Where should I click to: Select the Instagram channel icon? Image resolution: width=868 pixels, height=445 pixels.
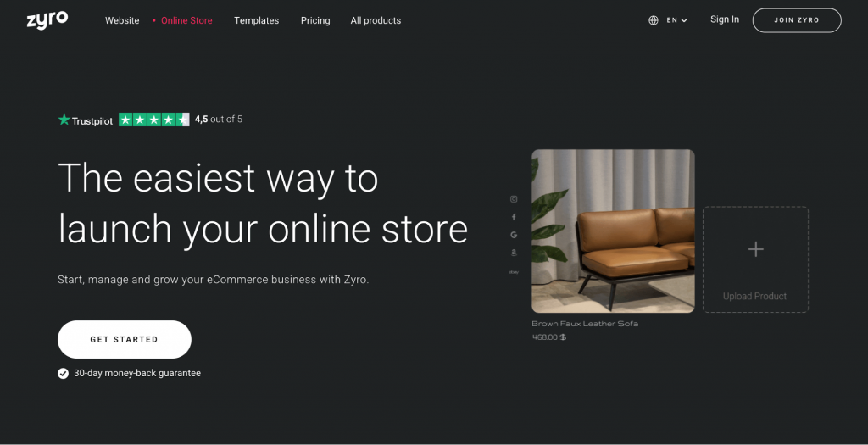pyautogui.click(x=514, y=199)
